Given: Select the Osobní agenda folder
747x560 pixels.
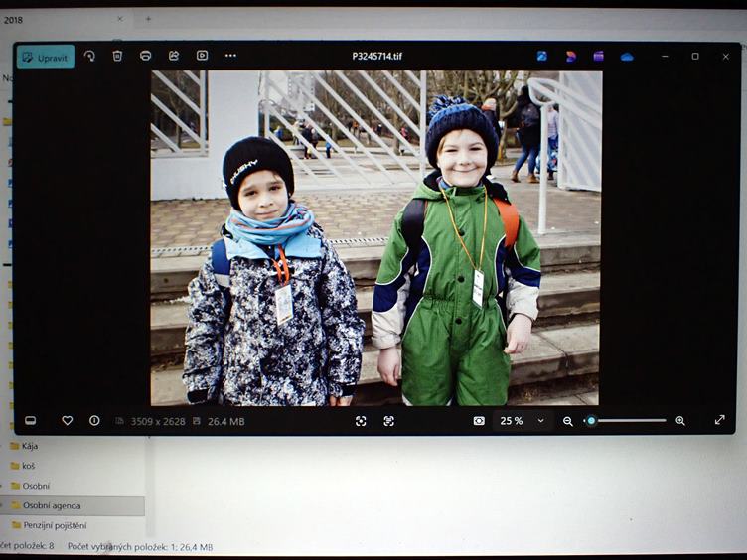Looking at the screenshot, I should point(52,505).
